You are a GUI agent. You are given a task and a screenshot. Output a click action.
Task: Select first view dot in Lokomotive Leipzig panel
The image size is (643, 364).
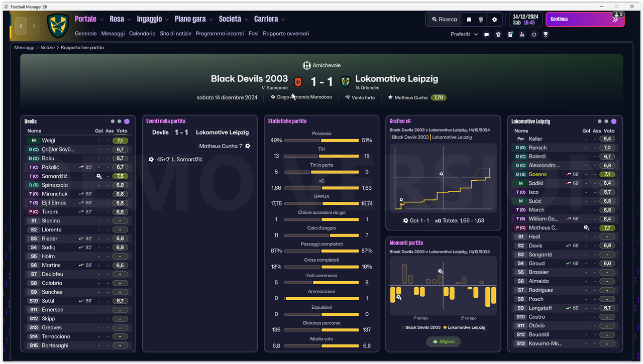(599, 122)
